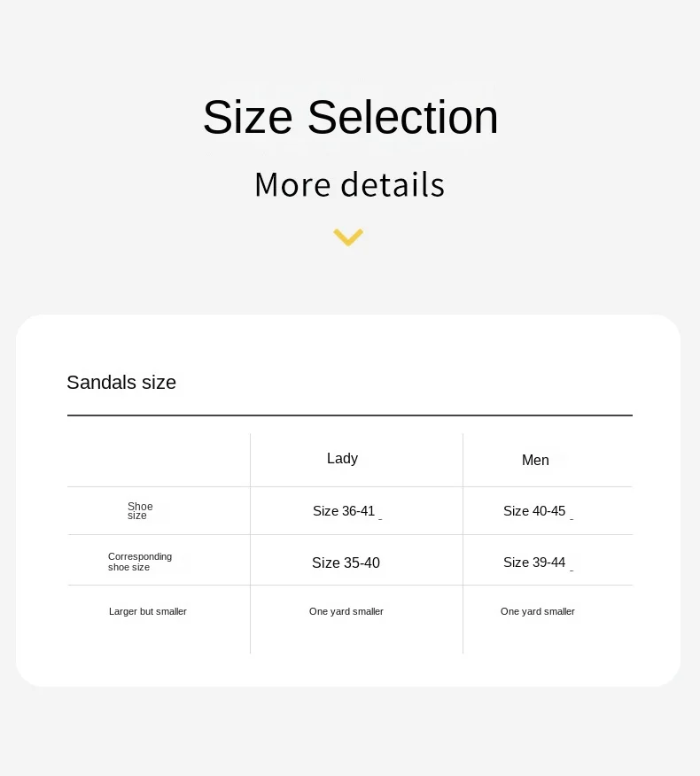Click the "Size Selection" heading
Screen dimensions: 700x776
click(x=350, y=117)
